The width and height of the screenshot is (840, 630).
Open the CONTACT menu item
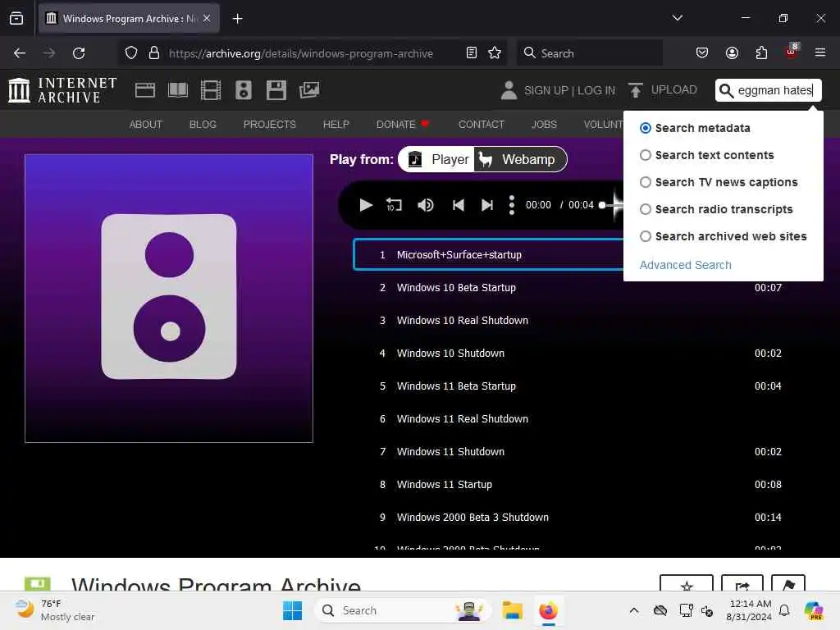(481, 125)
